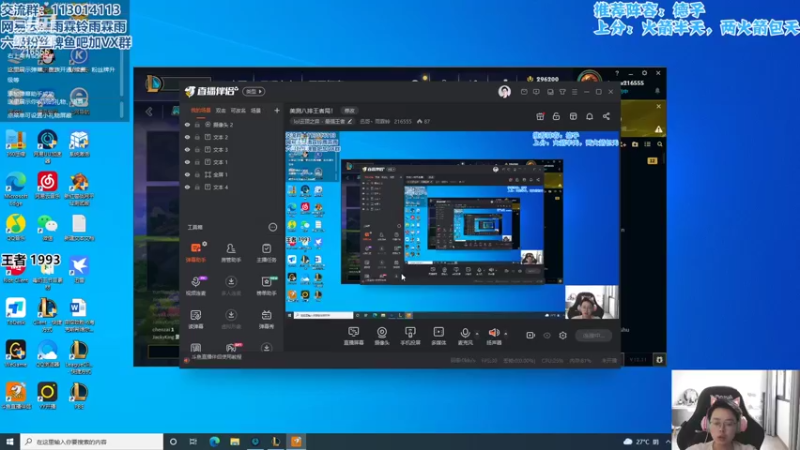Open the streamer profile avatar
Viewport: 800px width, 450px height.
(x=504, y=91)
